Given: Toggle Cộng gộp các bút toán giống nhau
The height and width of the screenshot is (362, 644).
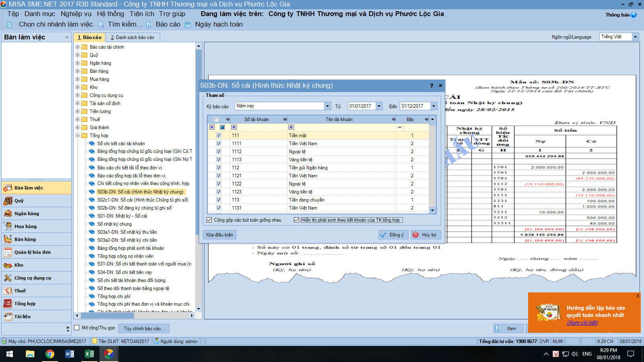Looking at the screenshot, I should tap(209, 220).
